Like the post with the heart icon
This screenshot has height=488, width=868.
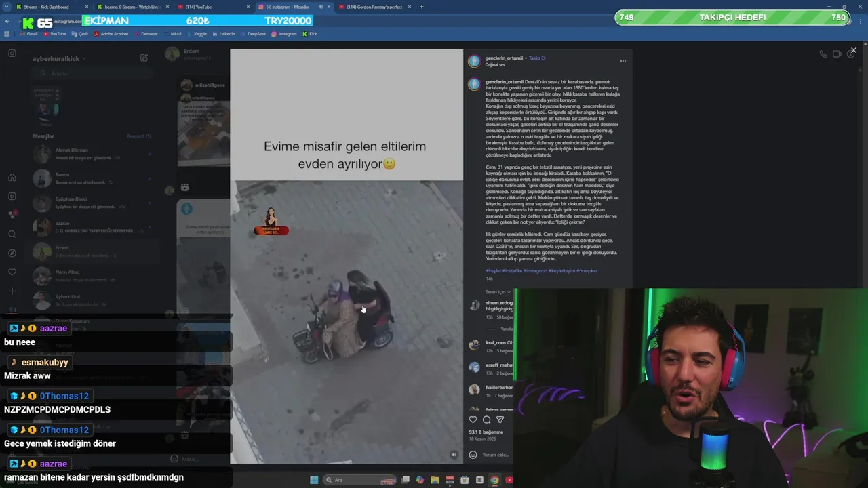(473, 420)
